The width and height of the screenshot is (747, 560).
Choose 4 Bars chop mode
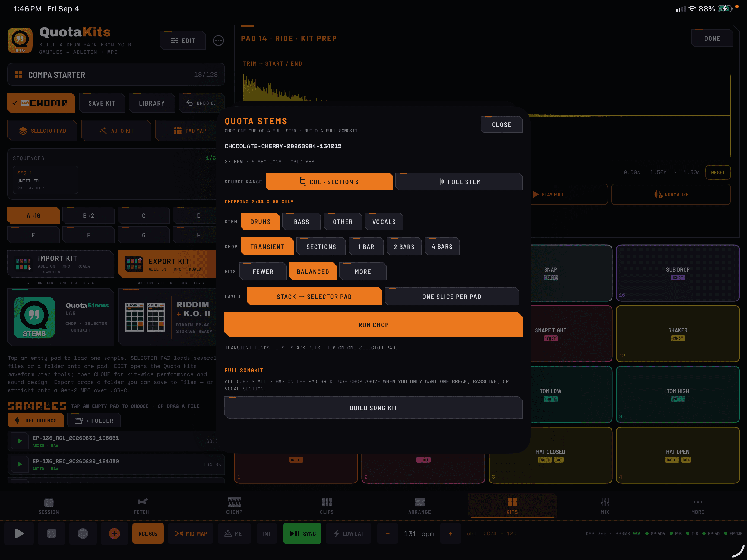tap(442, 246)
